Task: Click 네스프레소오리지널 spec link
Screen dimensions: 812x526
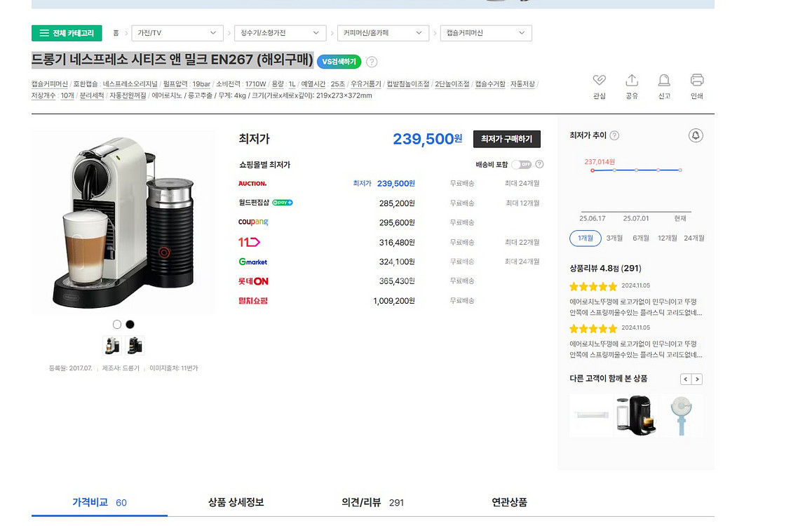Action: [130, 84]
